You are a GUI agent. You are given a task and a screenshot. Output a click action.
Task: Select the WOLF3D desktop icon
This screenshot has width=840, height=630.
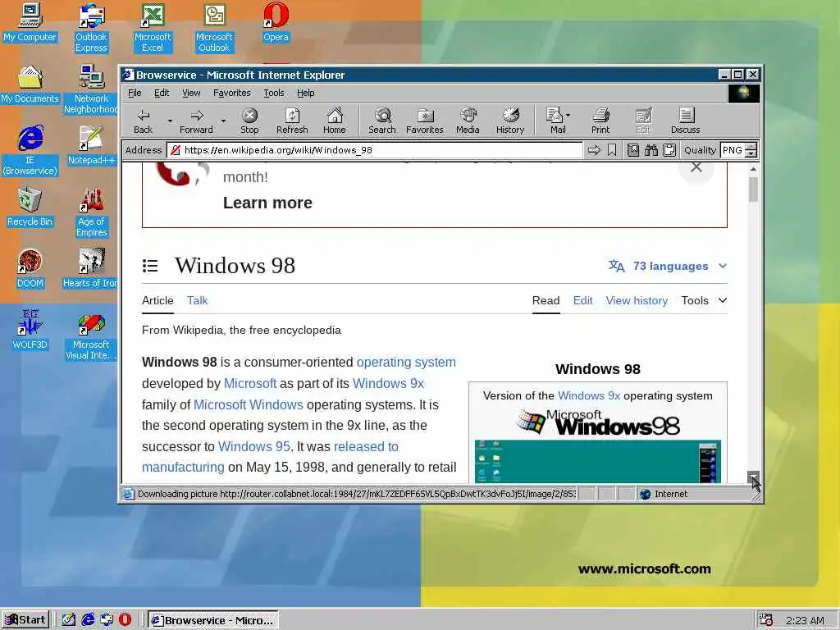pyautogui.click(x=30, y=330)
